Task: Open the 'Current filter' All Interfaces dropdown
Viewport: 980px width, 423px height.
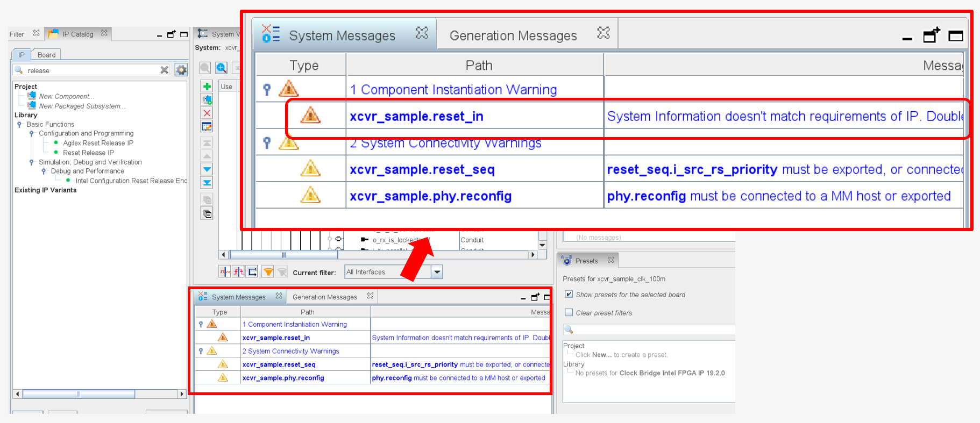Action: [437, 272]
